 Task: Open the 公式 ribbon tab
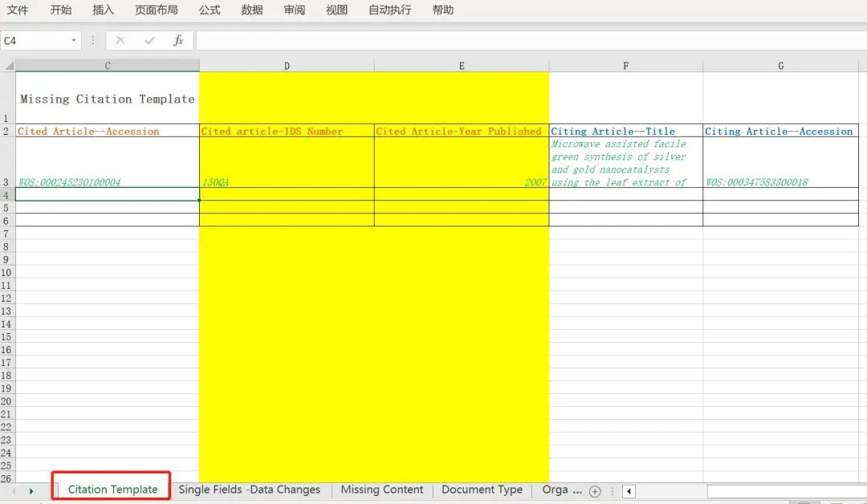[x=210, y=10]
